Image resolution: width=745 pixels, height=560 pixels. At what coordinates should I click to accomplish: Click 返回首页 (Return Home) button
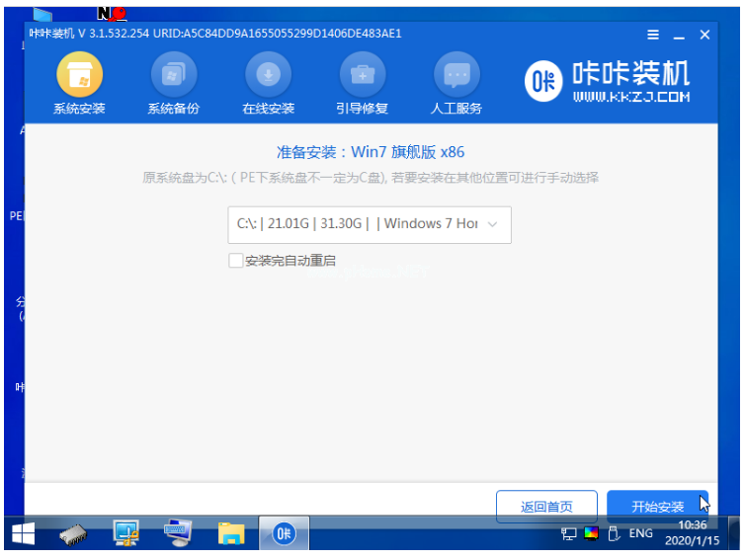point(546,507)
